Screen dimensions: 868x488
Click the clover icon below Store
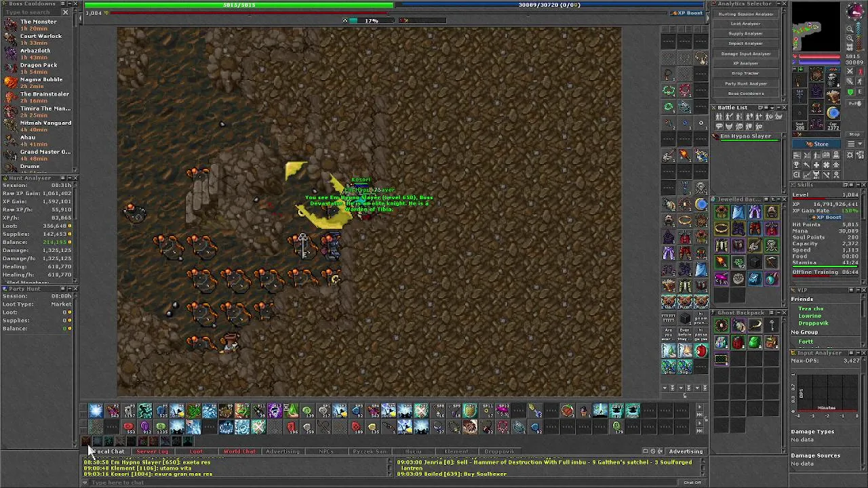coord(826,165)
